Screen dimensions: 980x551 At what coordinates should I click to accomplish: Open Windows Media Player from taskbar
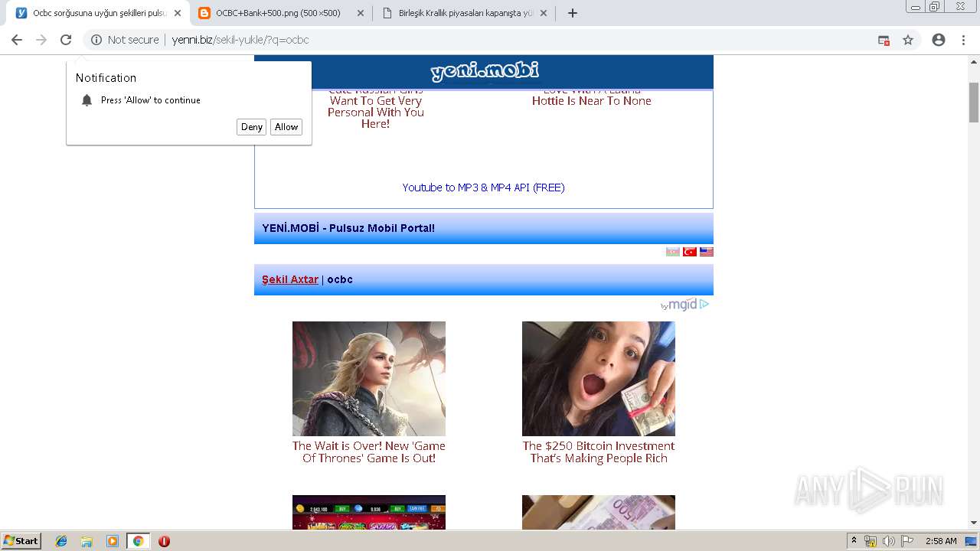pos(113,541)
